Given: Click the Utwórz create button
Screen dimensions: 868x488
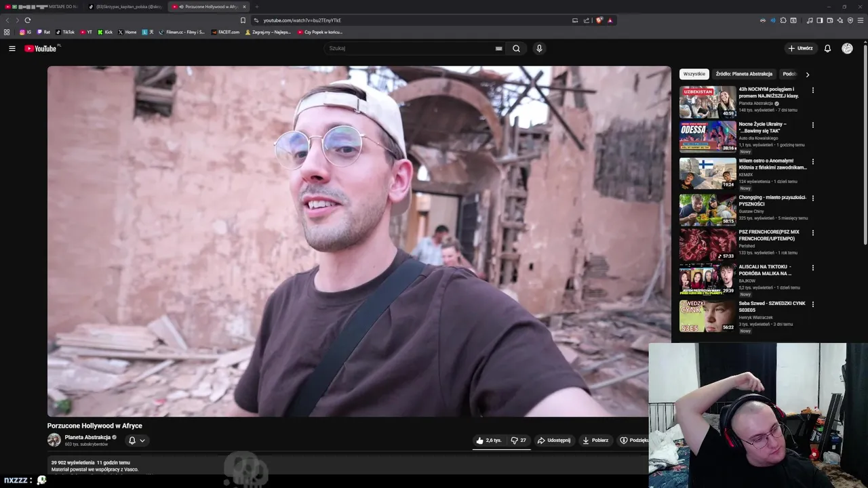Looking at the screenshot, I should click(800, 48).
